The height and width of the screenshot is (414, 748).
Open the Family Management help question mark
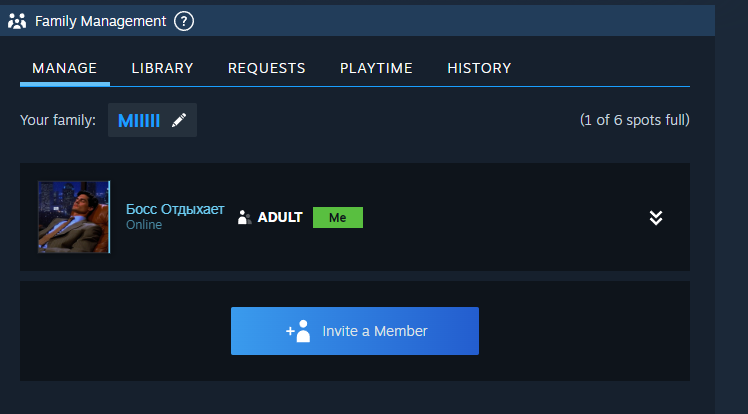[x=184, y=20]
